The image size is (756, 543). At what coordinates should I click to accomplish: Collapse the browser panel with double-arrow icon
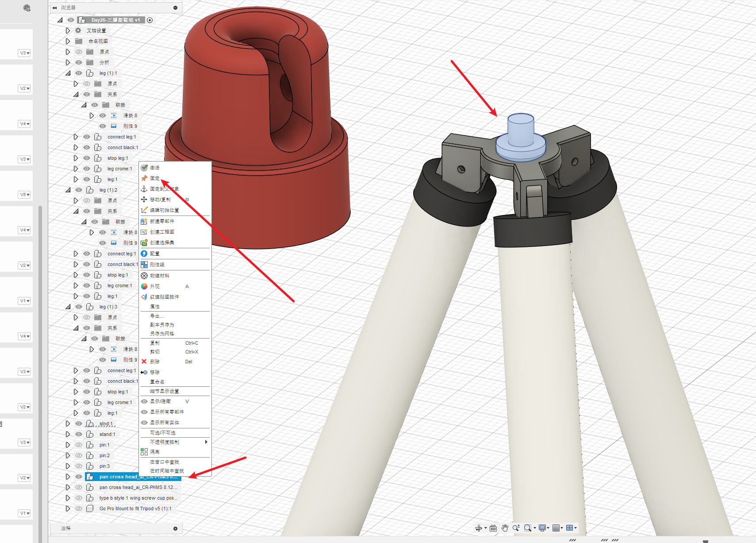pyautogui.click(x=54, y=8)
